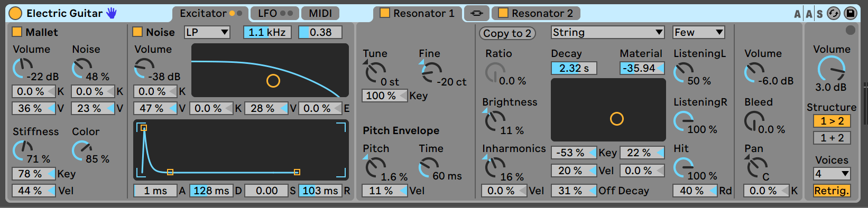The width and height of the screenshot is (868, 208).
Task: Open the Few quality dropdown
Action: [698, 32]
